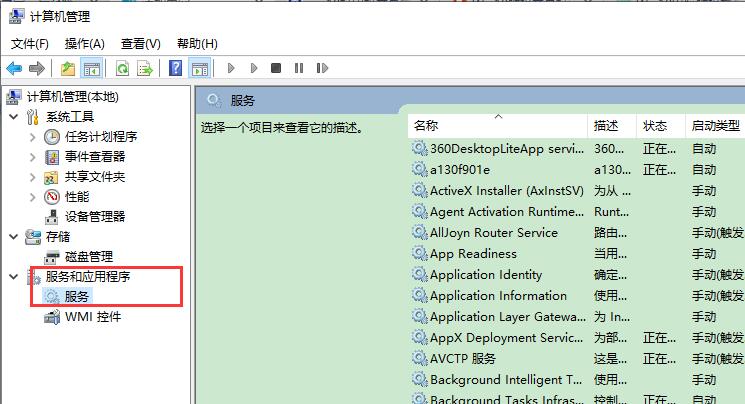Collapse the 存储 tree node
Image resolution: width=745 pixels, height=404 pixels.
click(14, 236)
